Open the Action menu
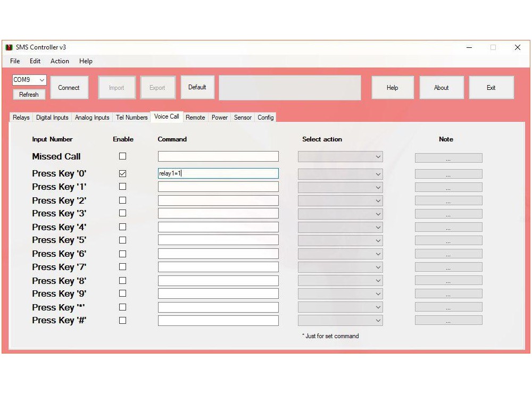The image size is (532, 394). [60, 61]
